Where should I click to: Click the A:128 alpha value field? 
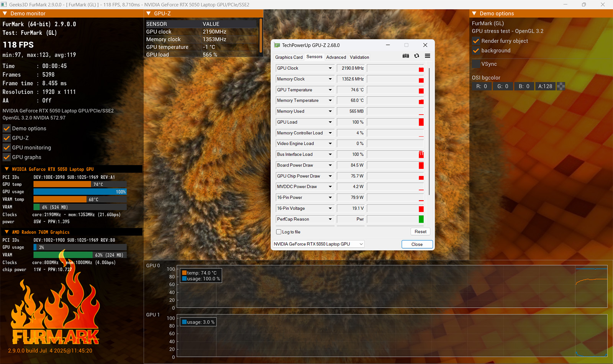[x=545, y=86]
